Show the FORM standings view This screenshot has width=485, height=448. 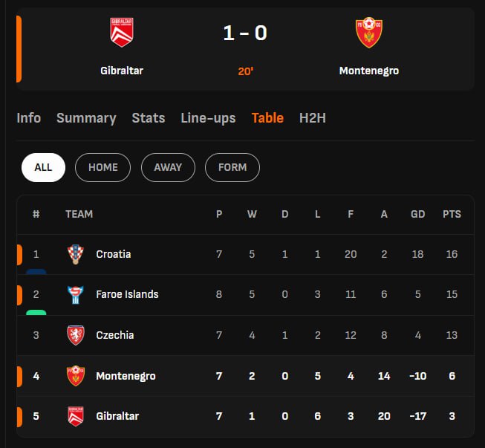click(232, 167)
